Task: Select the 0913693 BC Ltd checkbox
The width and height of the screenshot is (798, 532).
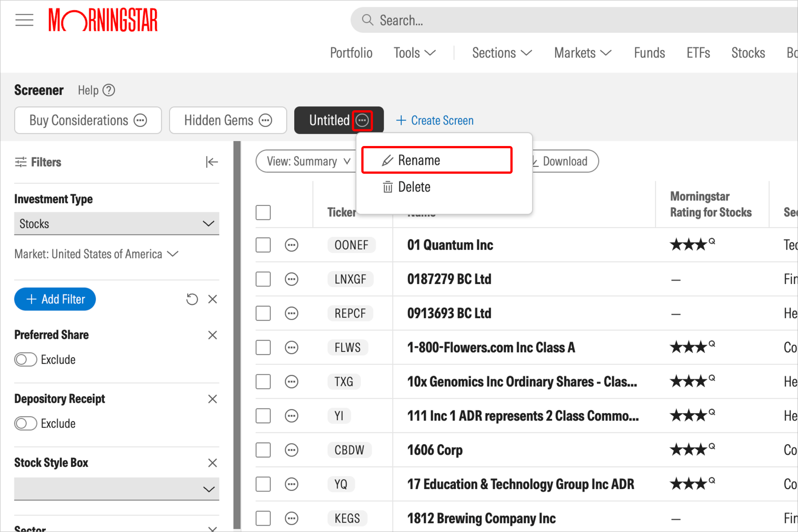Action: (x=263, y=313)
